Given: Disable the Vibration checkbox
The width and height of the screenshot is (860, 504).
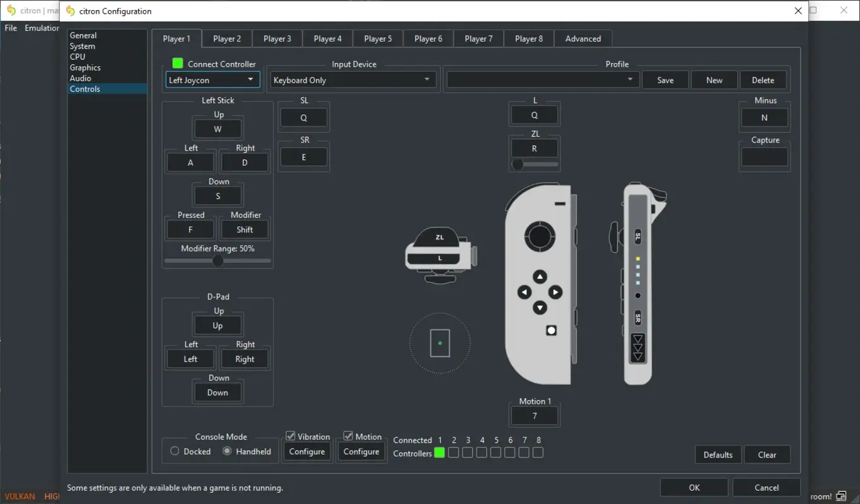Looking at the screenshot, I should point(291,435).
